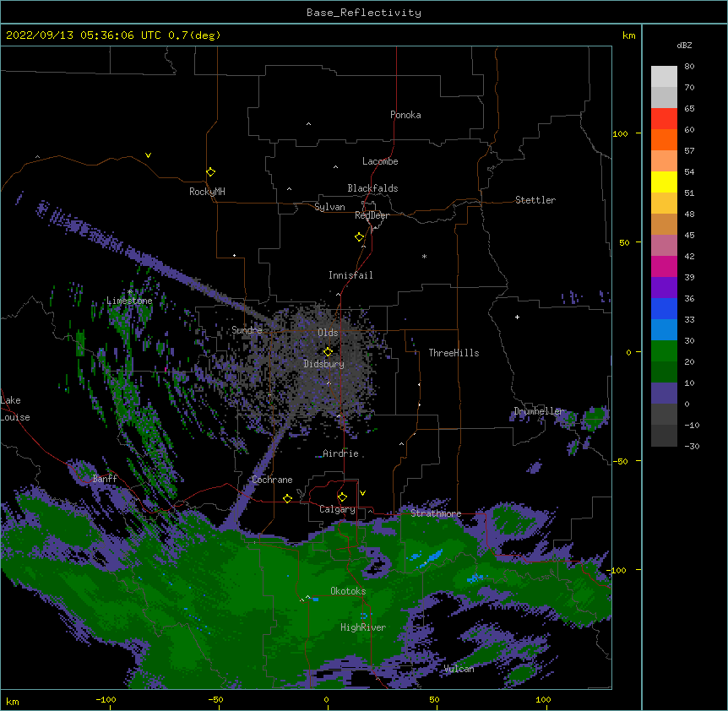
Task: Click the yellow v marker northwest of RockyMH
Action: pos(148,155)
